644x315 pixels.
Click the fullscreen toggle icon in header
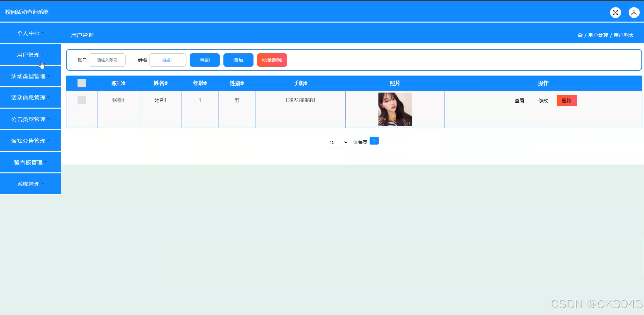coord(615,12)
